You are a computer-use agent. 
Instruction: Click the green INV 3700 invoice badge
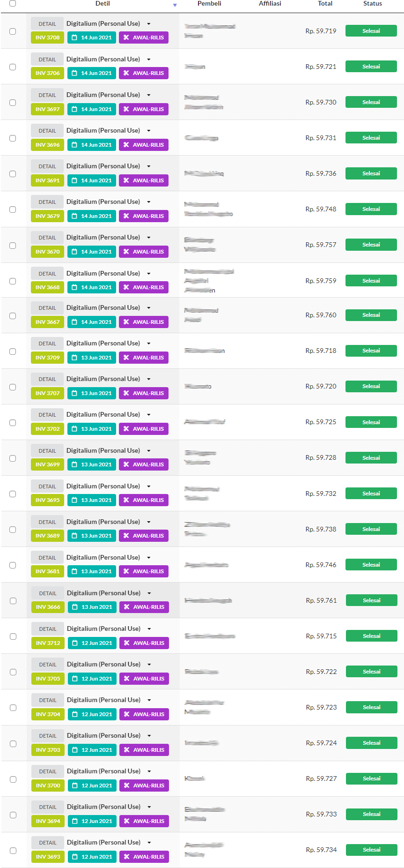point(48,786)
